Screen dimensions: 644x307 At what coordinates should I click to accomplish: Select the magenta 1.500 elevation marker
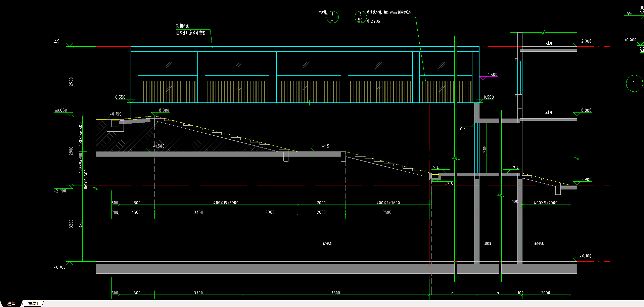pyautogui.click(x=483, y=78)
